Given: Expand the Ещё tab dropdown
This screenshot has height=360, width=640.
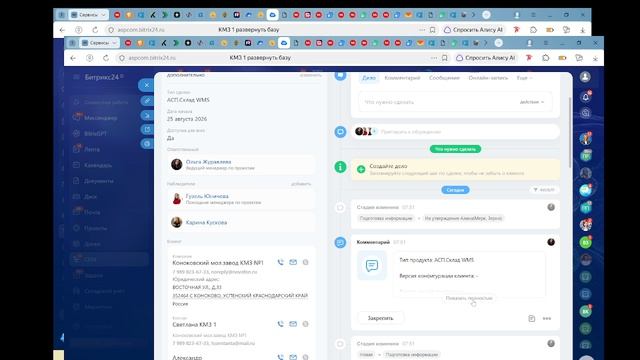Looking at the screenshot, I should (x=524, y=78).
